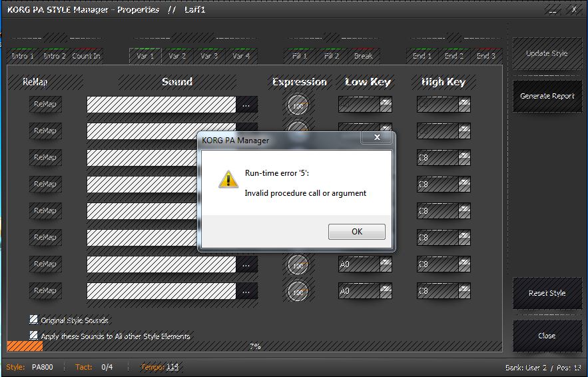
Task: Click the 'PA800' style value in status bar
Action: pyautogui.click(x=43, y=367)
